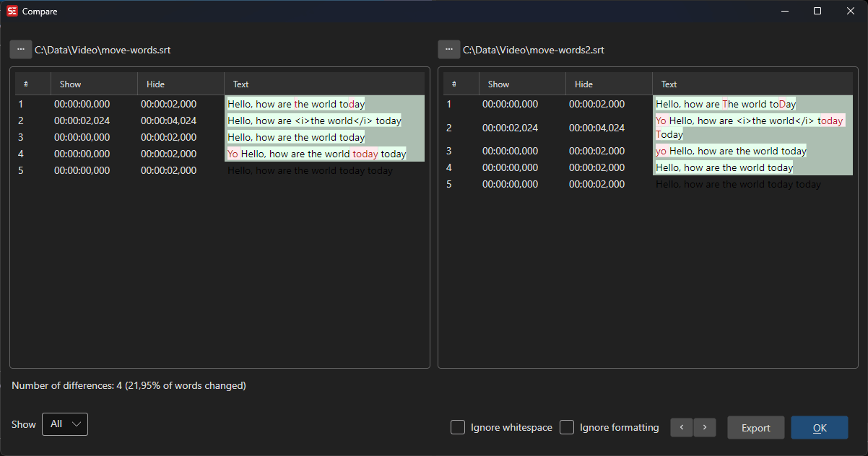Click the Export button
The image size is (868, 456).
pyautogui.click(x=755, y=427)
